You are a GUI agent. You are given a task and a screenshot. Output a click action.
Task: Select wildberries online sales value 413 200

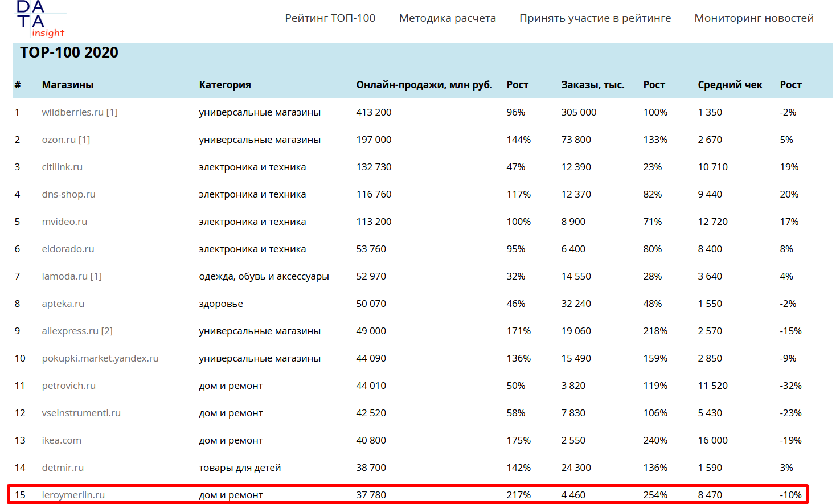(374, 112)
